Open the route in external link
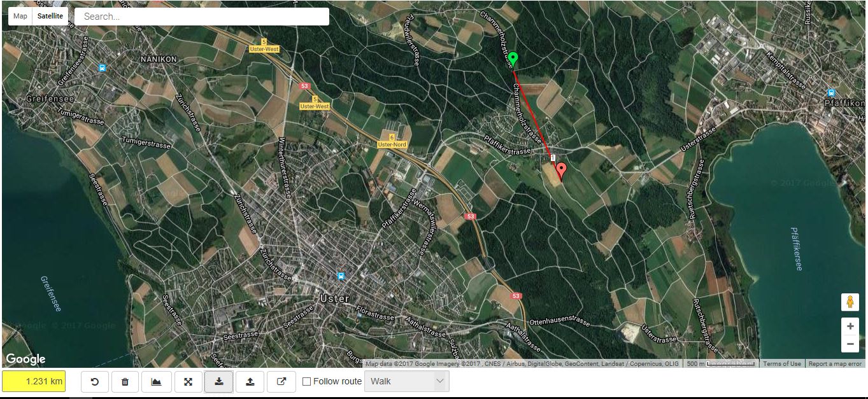The height and width of the screenshot is (399, 868). point(281,382)
